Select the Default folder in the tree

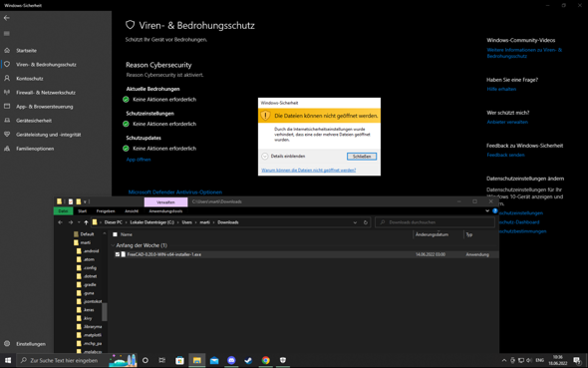[87, 234]
